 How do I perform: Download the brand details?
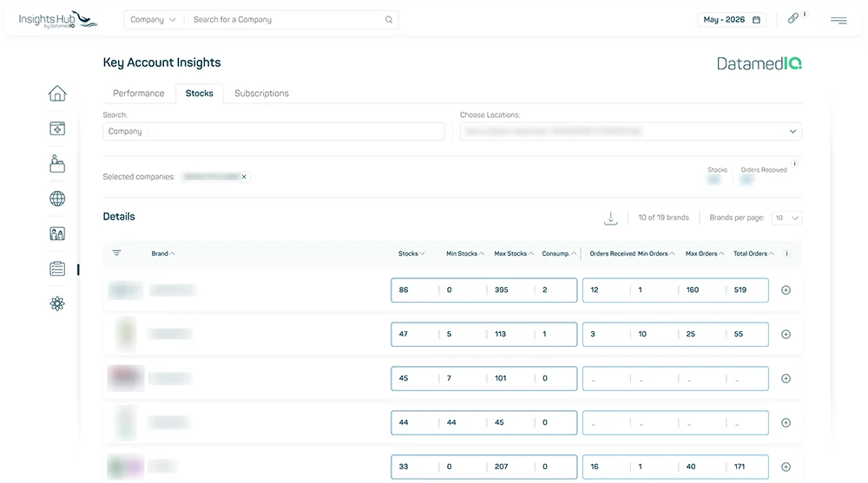click(x=610, y=218)
